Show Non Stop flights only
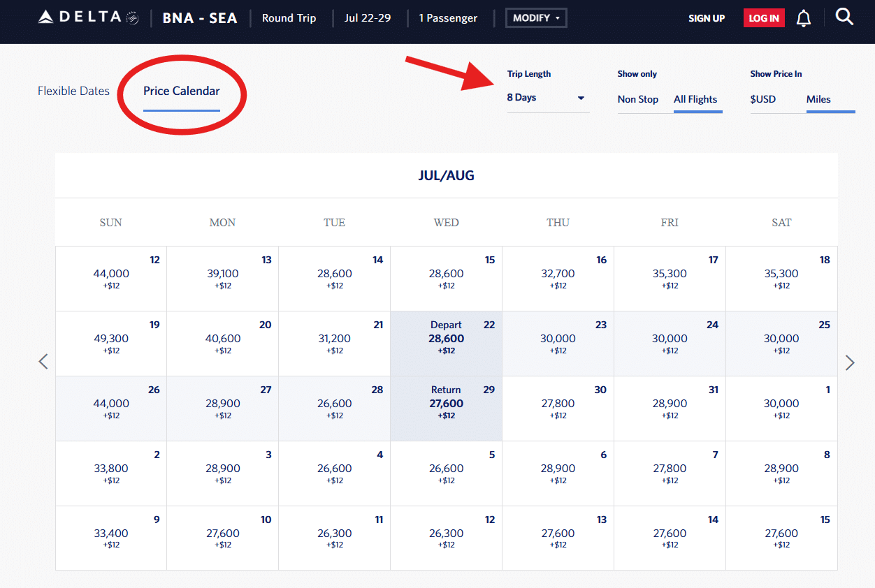This screenshot has width=875, height=588. (637, 99)
